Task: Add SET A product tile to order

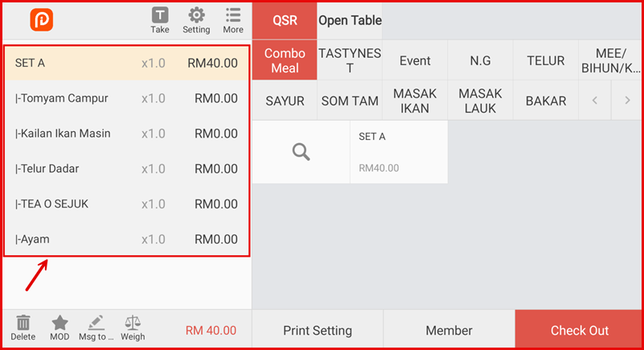Action: coord(399,152)
